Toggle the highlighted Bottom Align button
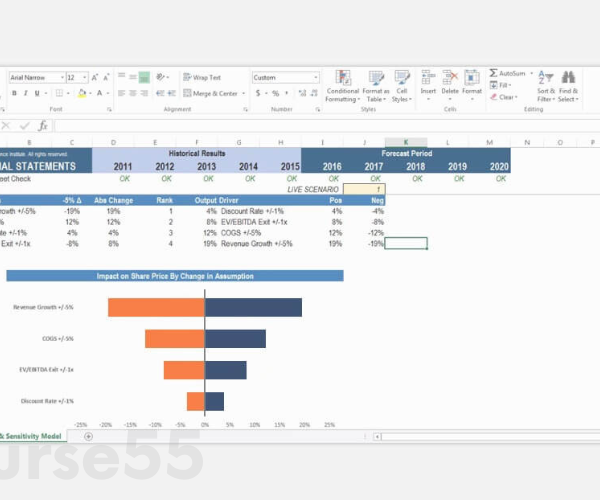The height and width of the screenshot is (500, 600). pyautogui.click(x=144, y=77)
